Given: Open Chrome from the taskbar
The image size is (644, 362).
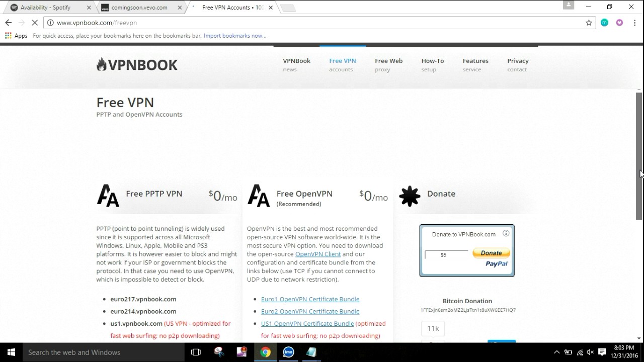Looking at the screenshot, I should pos(265,352).
